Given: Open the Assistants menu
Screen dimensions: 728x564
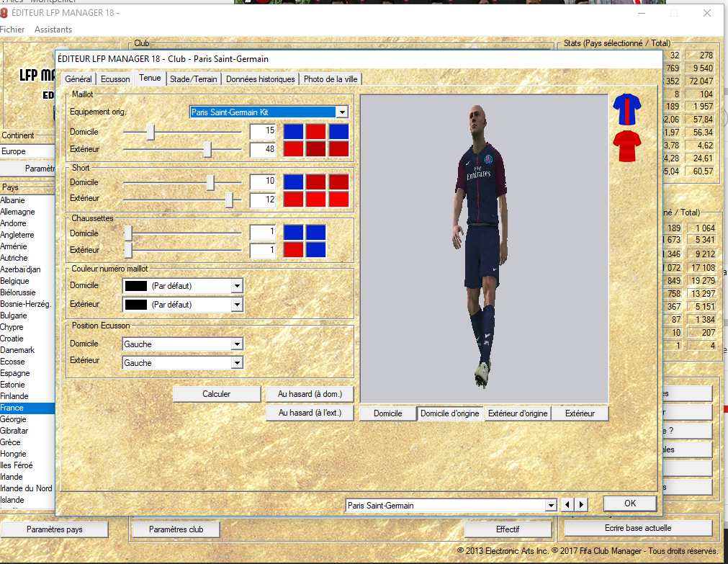Looking at the screenshot, I should click(x=53, y=30).
